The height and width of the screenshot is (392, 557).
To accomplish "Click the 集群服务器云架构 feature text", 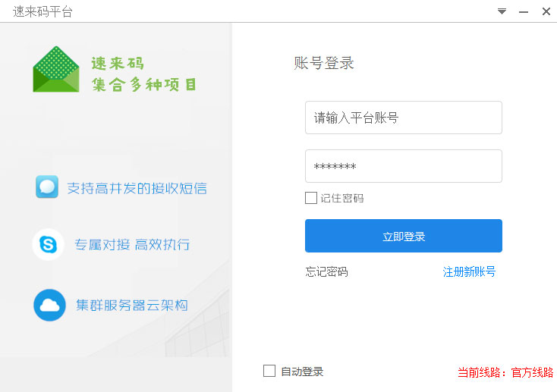I will (x=132, y=306).
